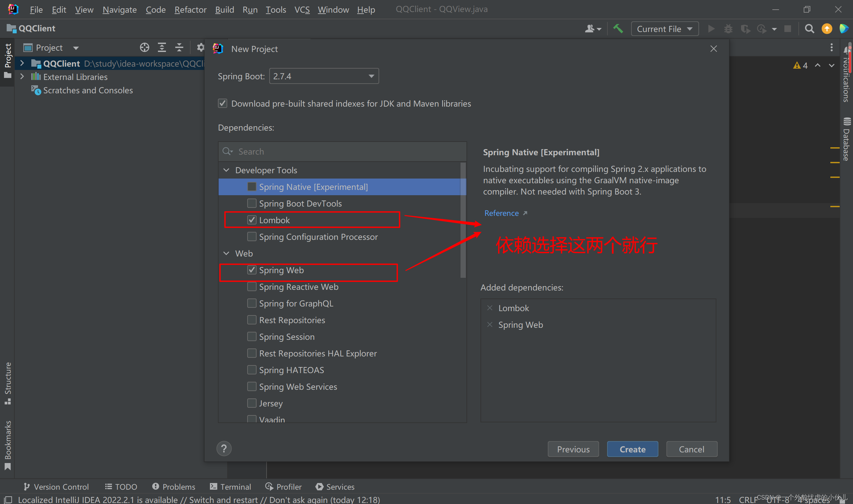This screenshot has width=853, height=504.
Task: Open the Structure tool window
Action: (7, 383)
